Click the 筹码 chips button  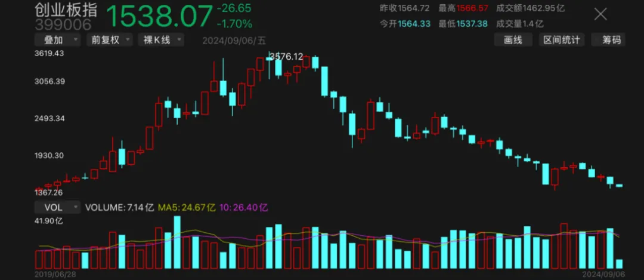609,40
